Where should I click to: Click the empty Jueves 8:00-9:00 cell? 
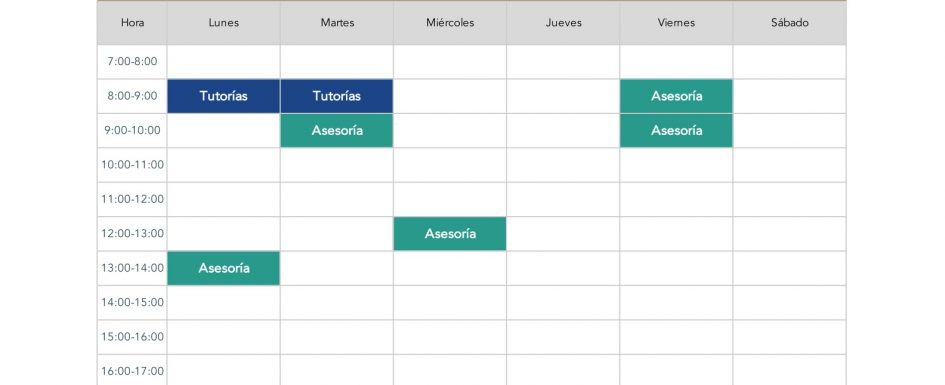click(x=564, y=96)
